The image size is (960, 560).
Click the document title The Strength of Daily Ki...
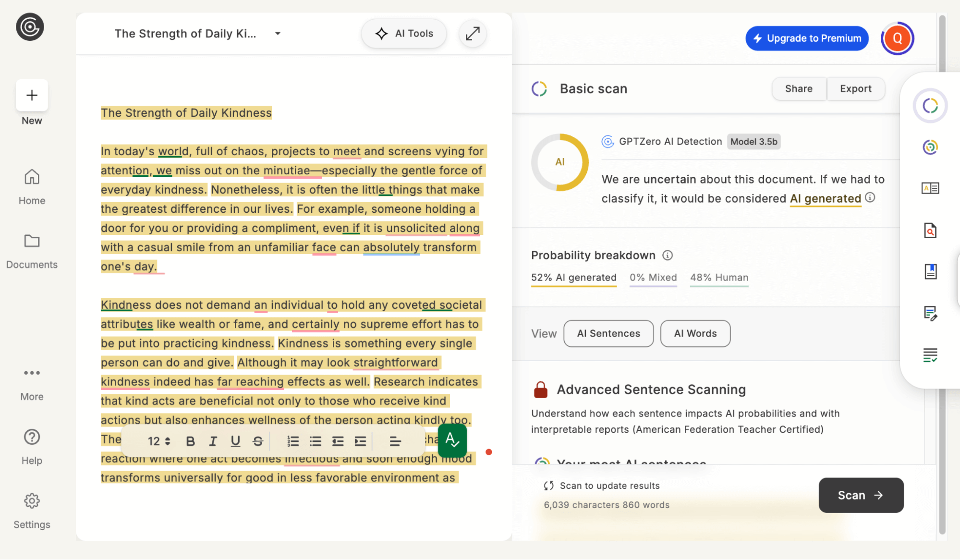coord(185,34)
